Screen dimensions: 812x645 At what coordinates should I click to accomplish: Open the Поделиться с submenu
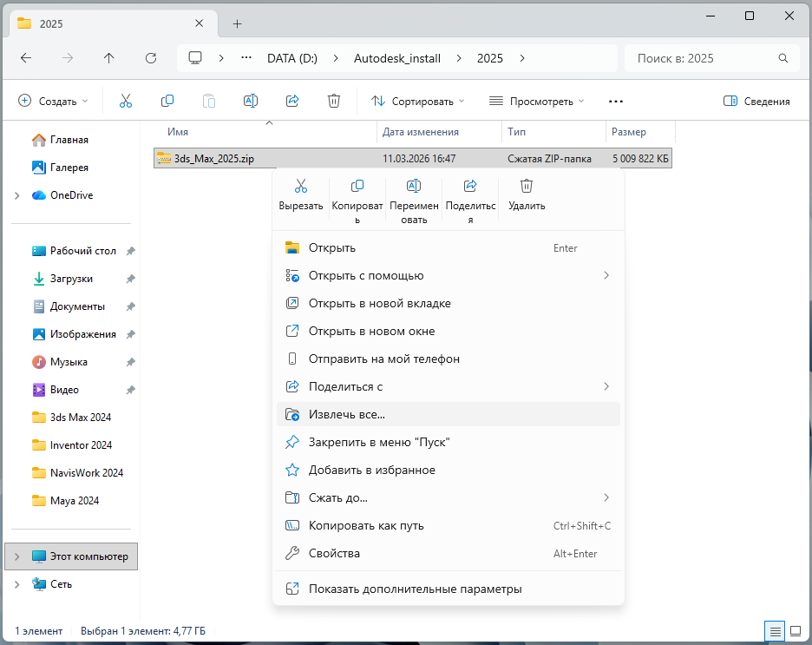pos(449,386)
